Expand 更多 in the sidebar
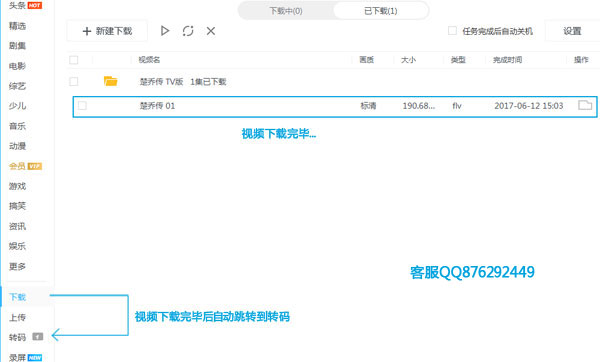 point(17,266)
